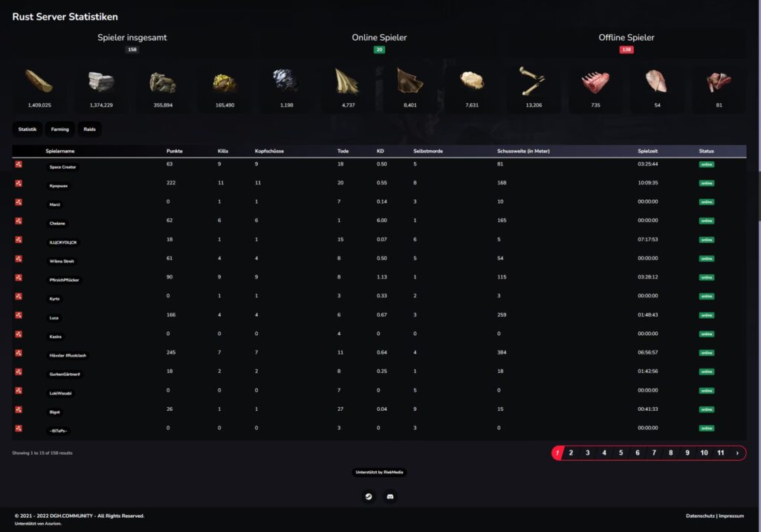Click the red icon beside Luca
Screen dimensions: 761x532
(19, 315)
